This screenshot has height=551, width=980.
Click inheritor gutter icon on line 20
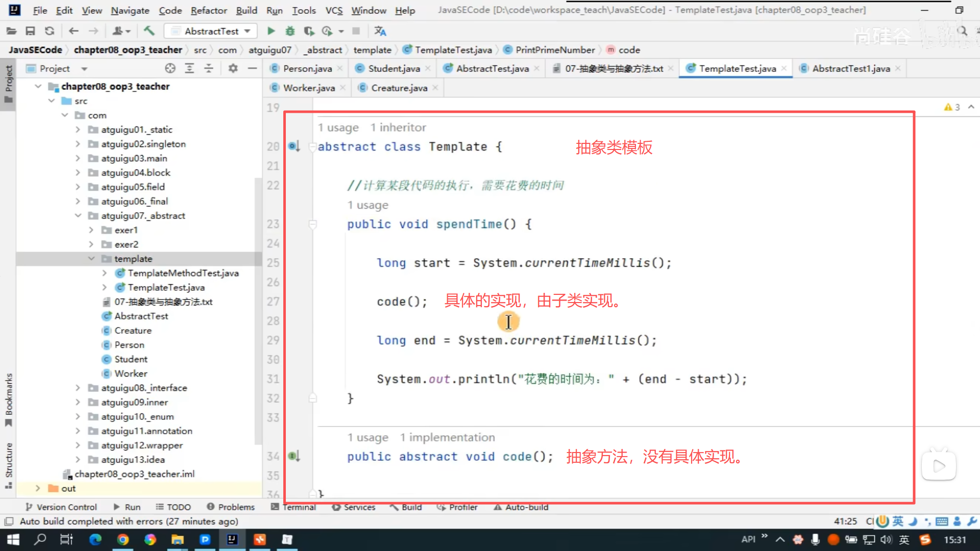point(293,146)
